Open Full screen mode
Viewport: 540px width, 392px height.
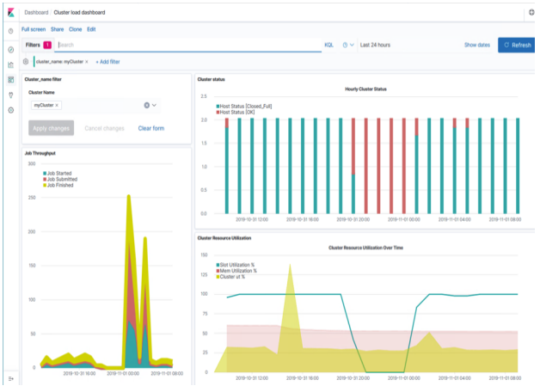coord(34,29)
